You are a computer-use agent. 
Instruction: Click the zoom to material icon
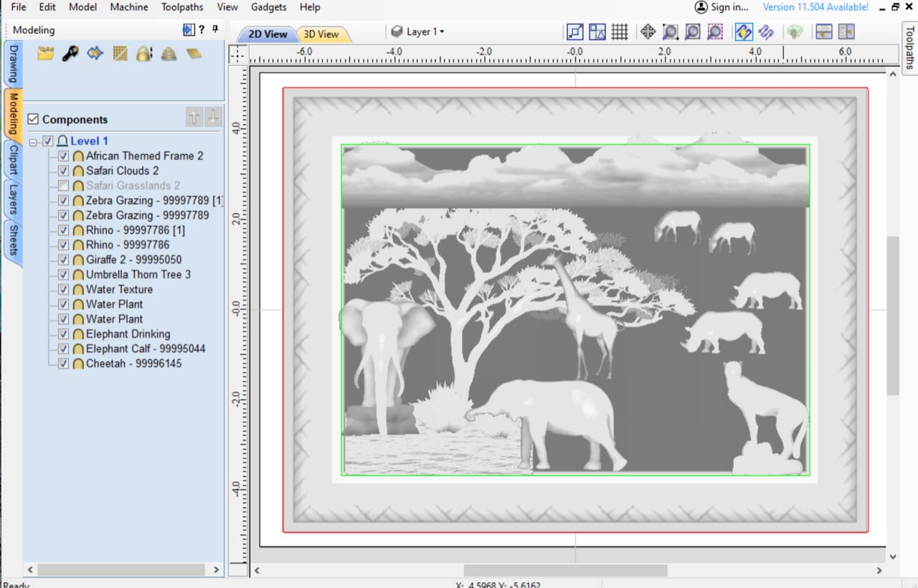point(692,32)
